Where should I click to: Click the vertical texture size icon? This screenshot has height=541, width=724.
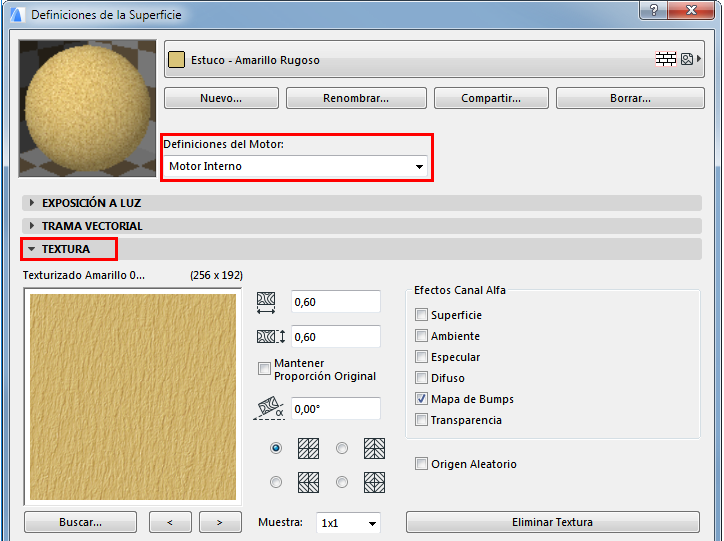click(x=271, y=337)
